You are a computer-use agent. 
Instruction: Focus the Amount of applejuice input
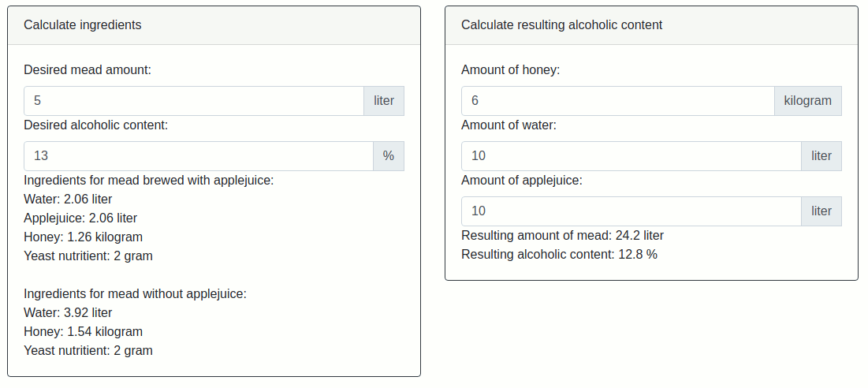[x=631, y=211]
